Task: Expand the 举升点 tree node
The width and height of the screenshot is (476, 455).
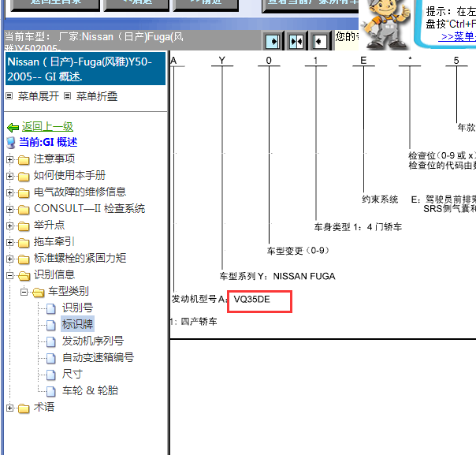Action: coord(9,226)
